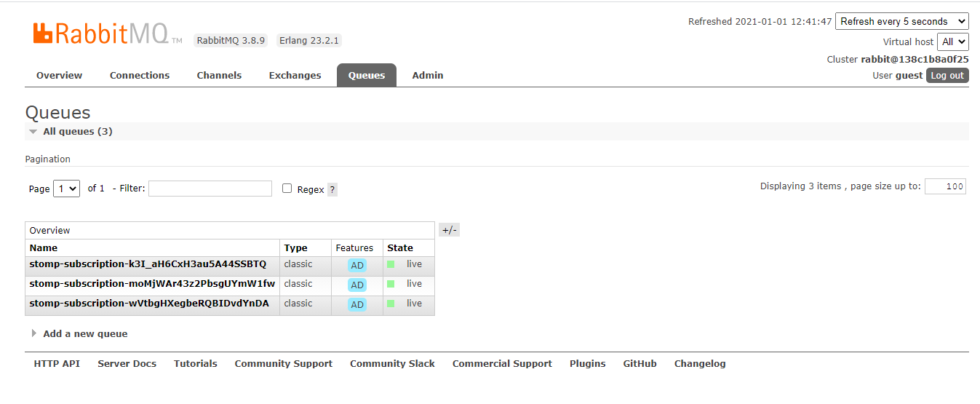980x404 pixels.
Task: Click the Queues page heading
Action: pos(58,113)
